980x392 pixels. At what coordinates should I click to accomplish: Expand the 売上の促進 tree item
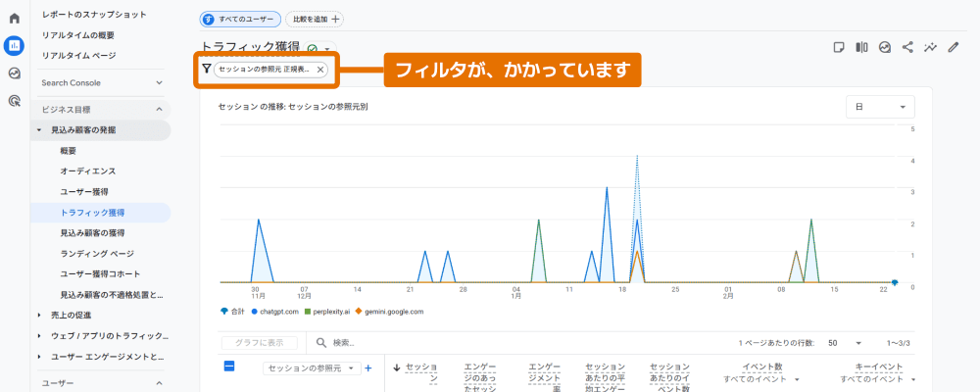click(39, 315)
